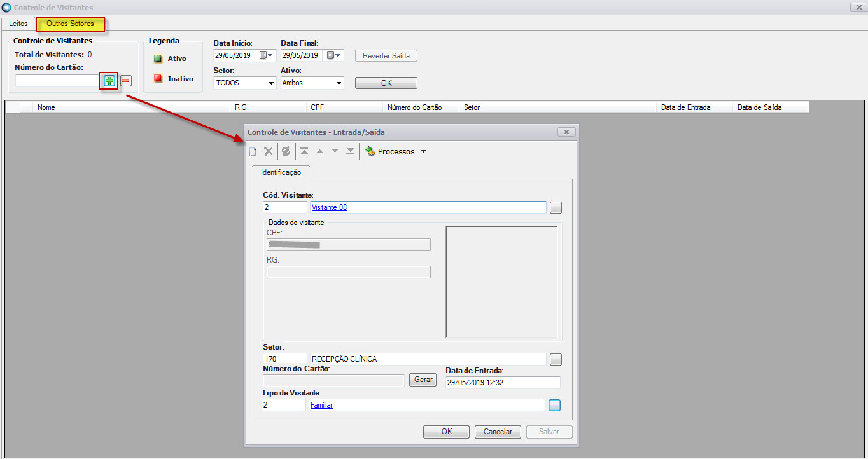Click the Número do Cartão field in main window
The width and height of the screenshot is (868, 459).
58,81
